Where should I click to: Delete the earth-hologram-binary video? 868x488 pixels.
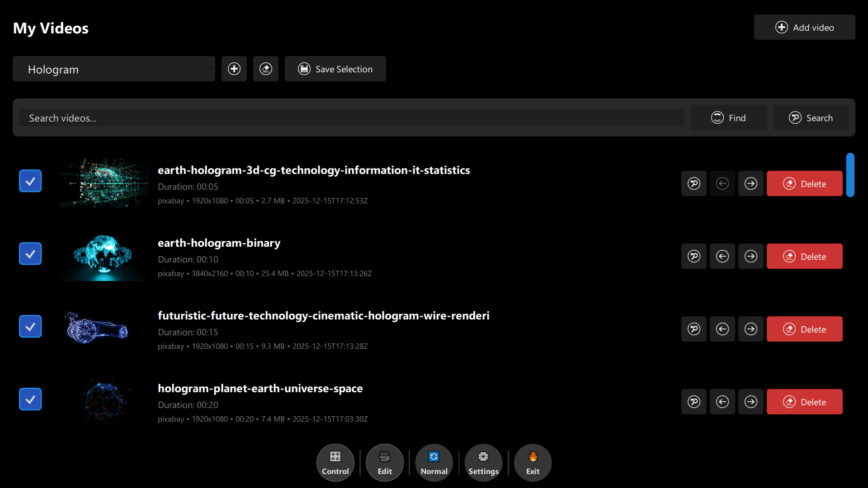point(804,256)
